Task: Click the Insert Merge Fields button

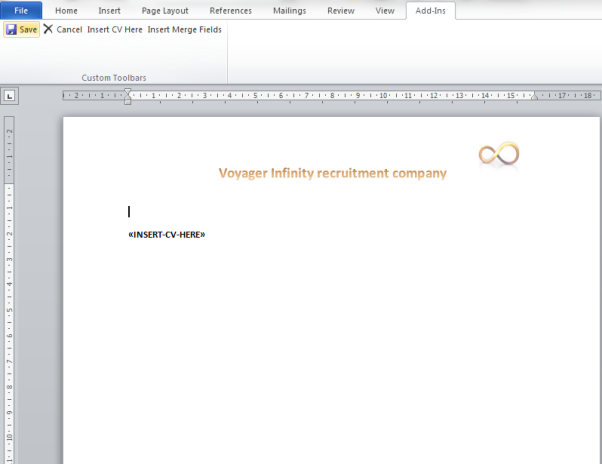Action: coord(185,30)
